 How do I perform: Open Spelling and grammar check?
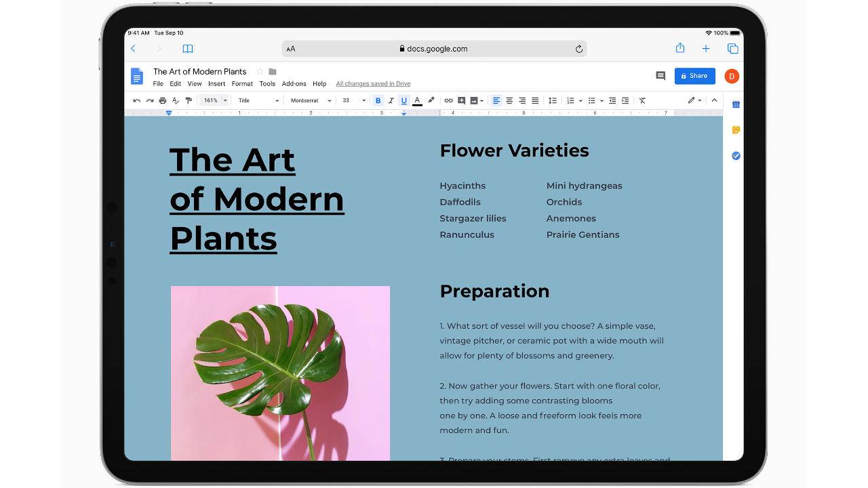[x=175, y=100]
